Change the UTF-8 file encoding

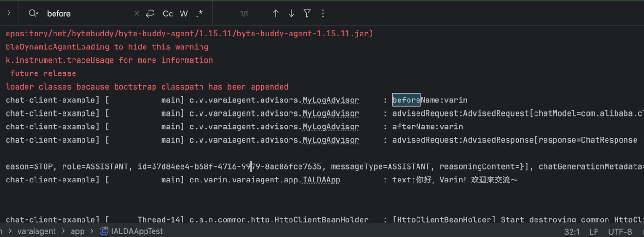pyautogui.click(x=620, y=232)
